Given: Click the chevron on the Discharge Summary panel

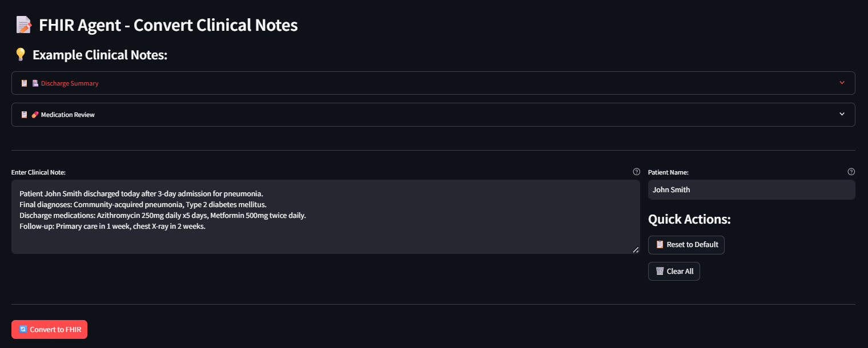Looking at the screenshot, I should (x=842, y=83).
